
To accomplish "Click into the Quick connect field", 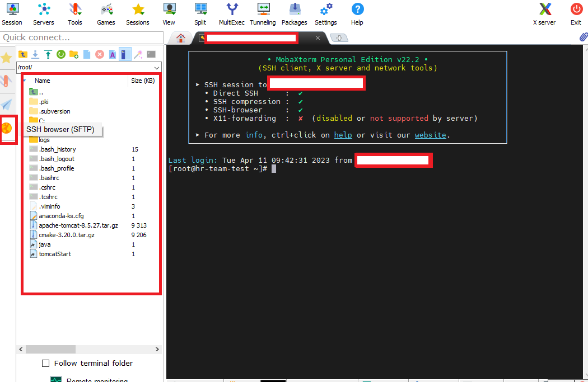I will pyautogui.click(x=82, y=37).
